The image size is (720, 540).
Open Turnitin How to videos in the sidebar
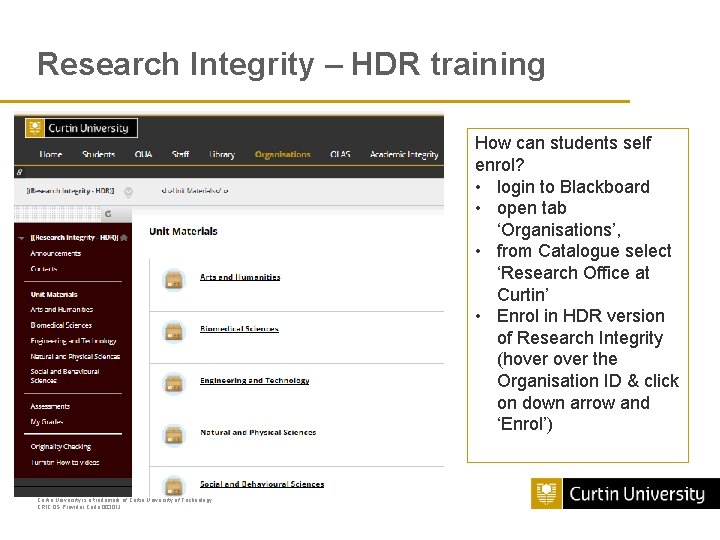point(65,462)
